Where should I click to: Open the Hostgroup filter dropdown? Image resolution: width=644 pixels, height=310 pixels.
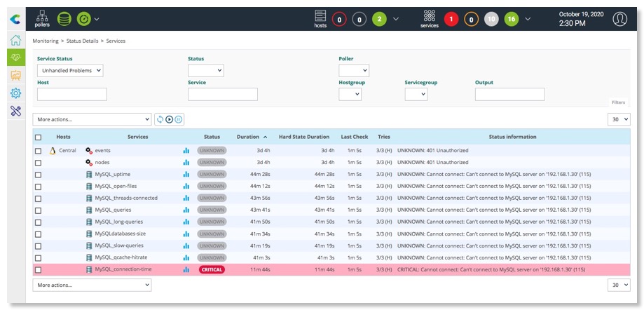349,94
